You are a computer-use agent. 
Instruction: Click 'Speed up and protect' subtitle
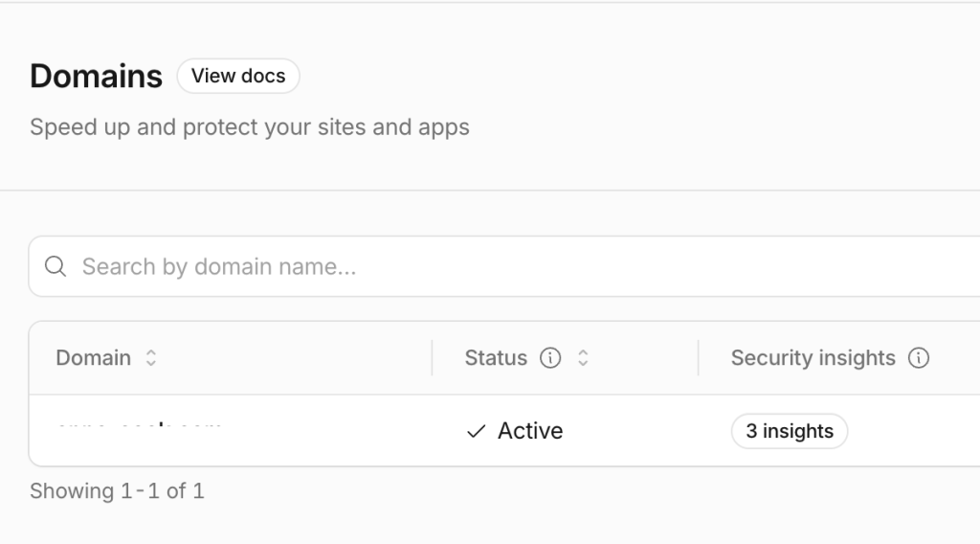250,127
